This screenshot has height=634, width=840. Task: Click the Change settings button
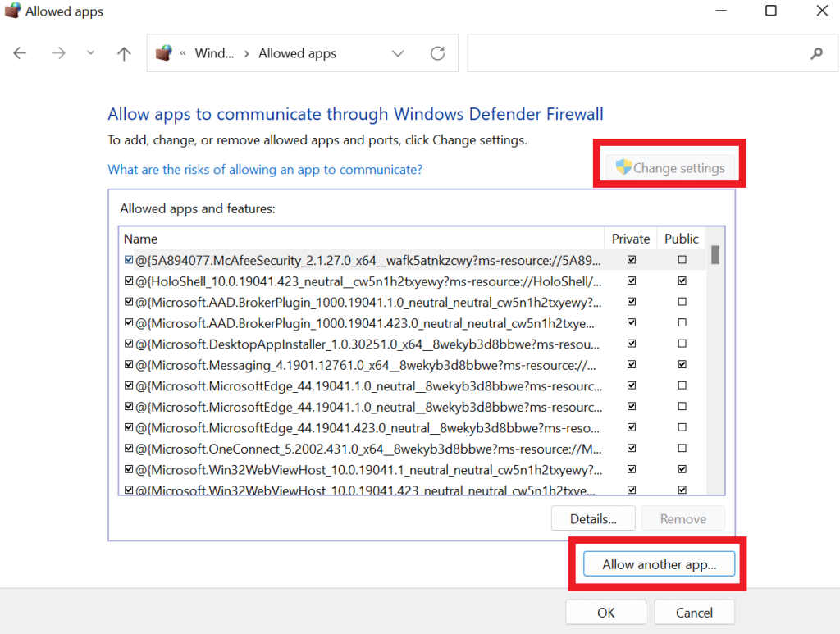click(671, 167)
